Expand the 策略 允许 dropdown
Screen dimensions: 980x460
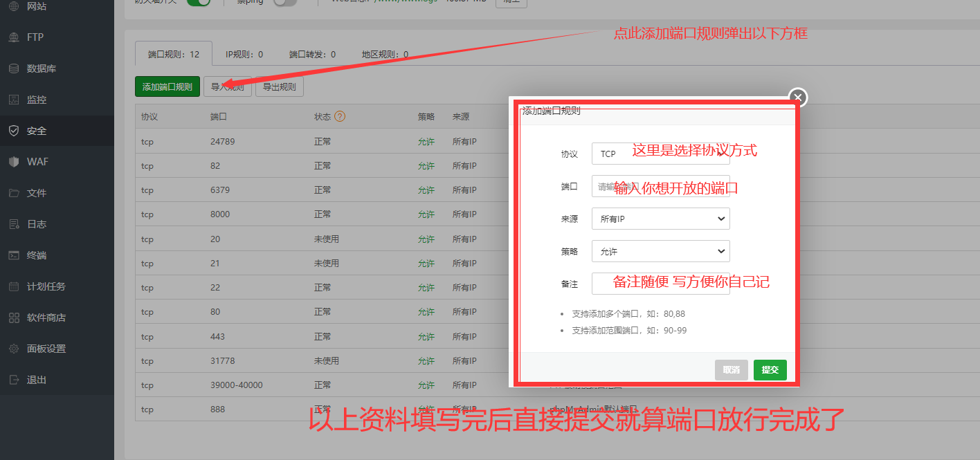tap(660, 251)
